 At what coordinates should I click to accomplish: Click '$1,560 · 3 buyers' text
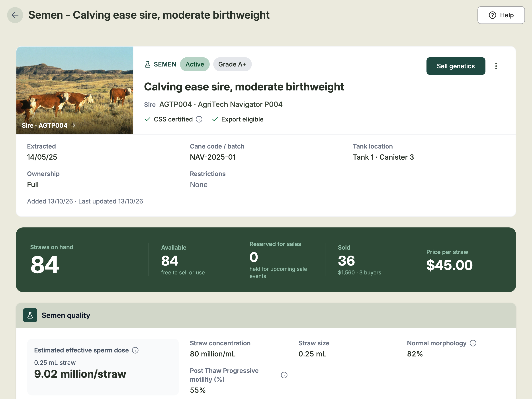[359, 272]
